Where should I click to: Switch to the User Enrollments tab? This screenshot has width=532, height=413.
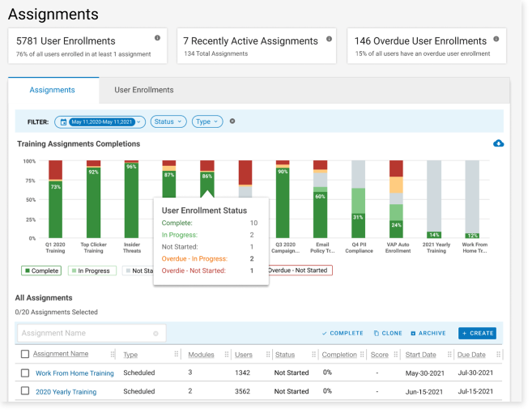(144, 90)
